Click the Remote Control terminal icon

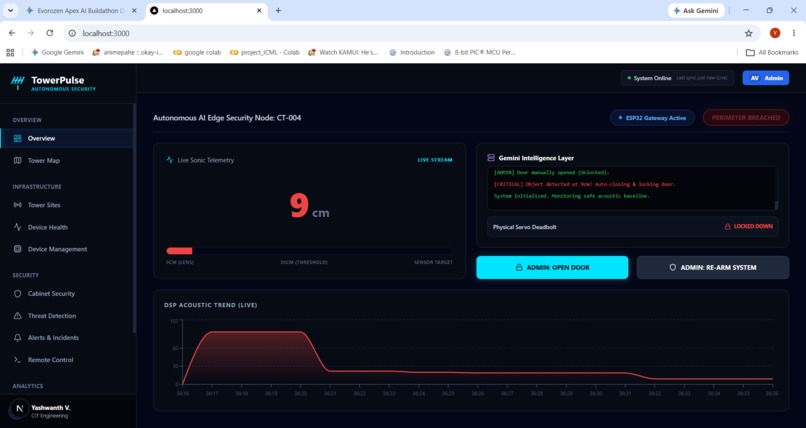click(x=17, y=360)
